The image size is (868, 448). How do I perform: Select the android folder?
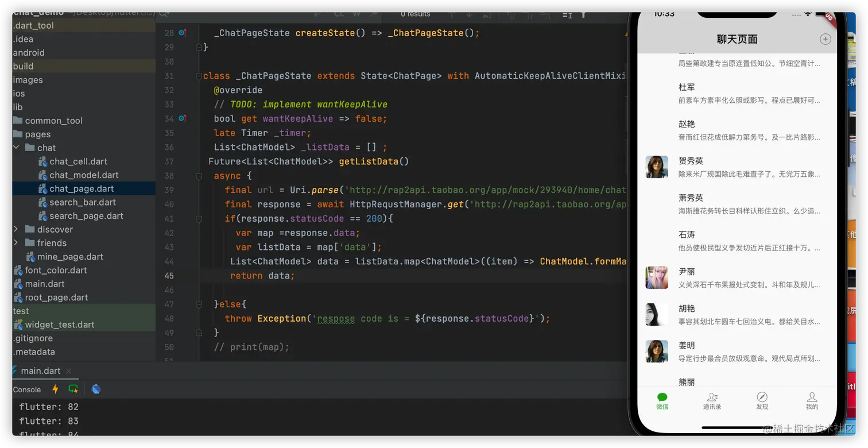(29, 52)
